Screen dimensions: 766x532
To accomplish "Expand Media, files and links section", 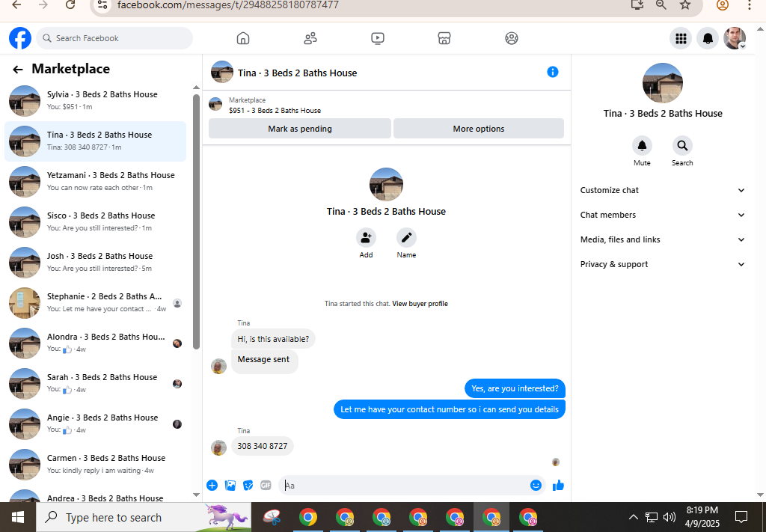I will [663, 240].
